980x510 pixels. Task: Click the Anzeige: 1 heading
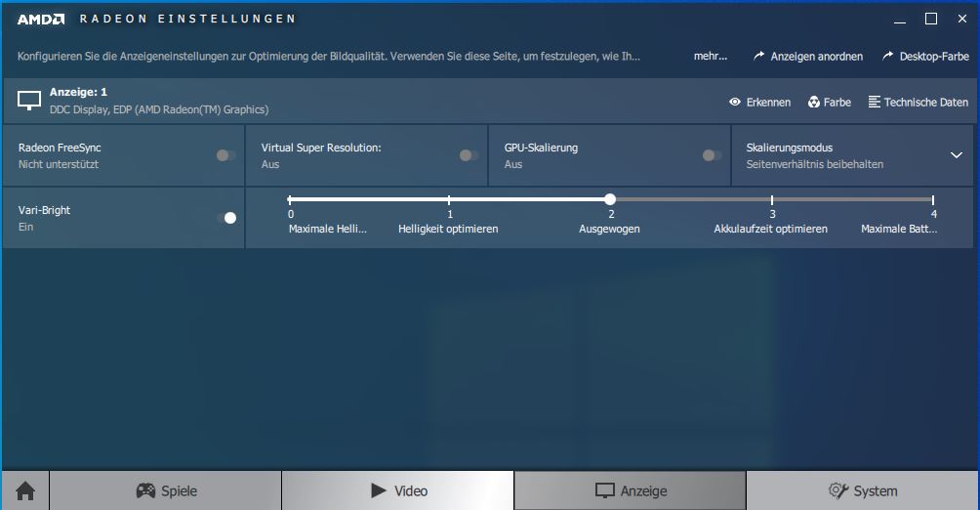pos(79,92)
